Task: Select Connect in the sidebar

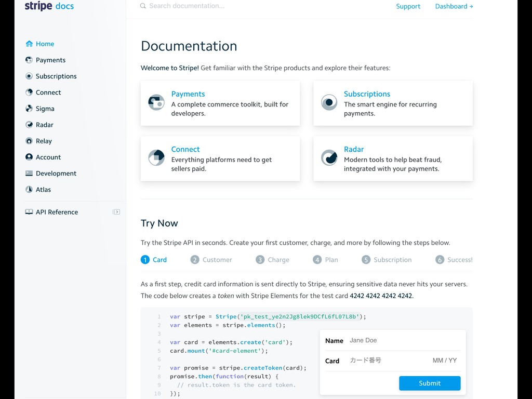Action: pyautogui.click(x=48, y=92)
